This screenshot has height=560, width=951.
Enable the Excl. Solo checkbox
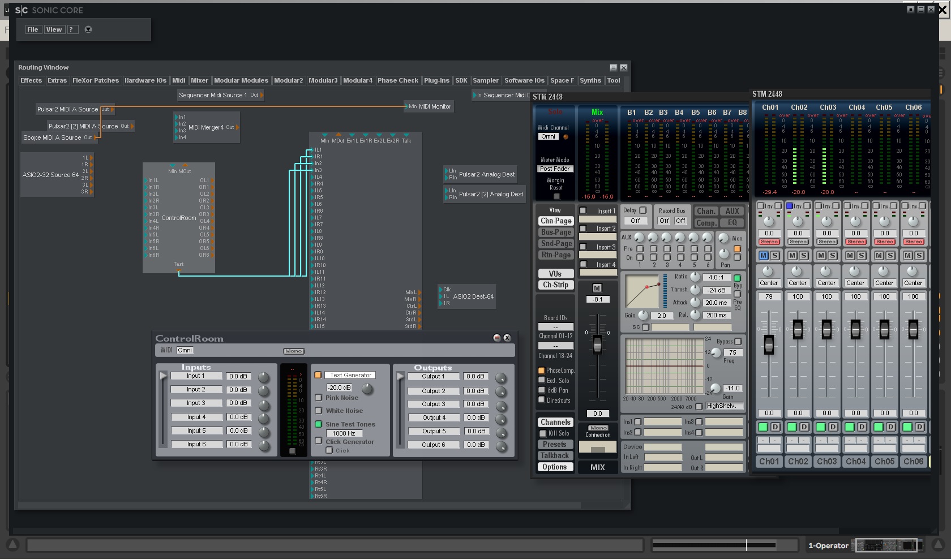point(541,380)
